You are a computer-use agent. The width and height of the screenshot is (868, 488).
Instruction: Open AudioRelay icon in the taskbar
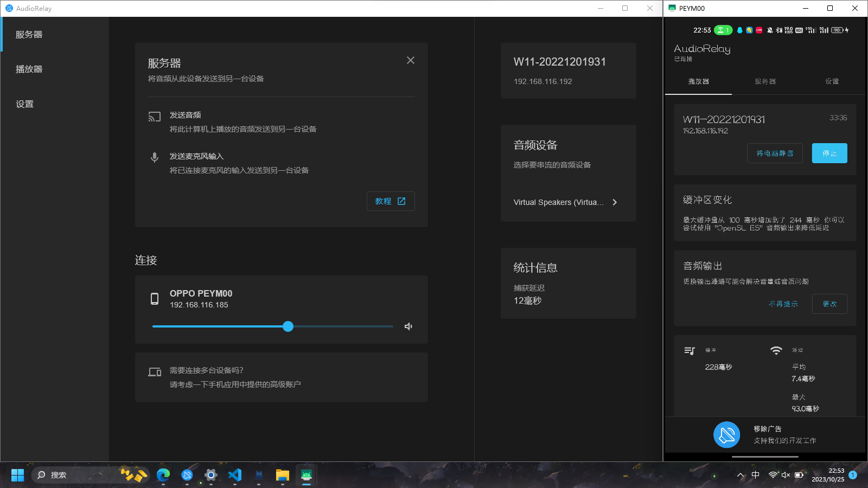pos(187,475)
